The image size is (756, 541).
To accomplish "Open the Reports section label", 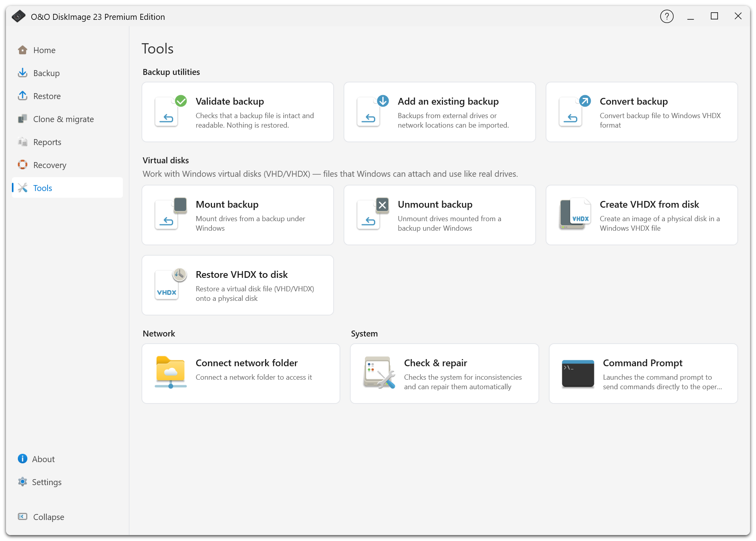I will (x=47, y=142).
